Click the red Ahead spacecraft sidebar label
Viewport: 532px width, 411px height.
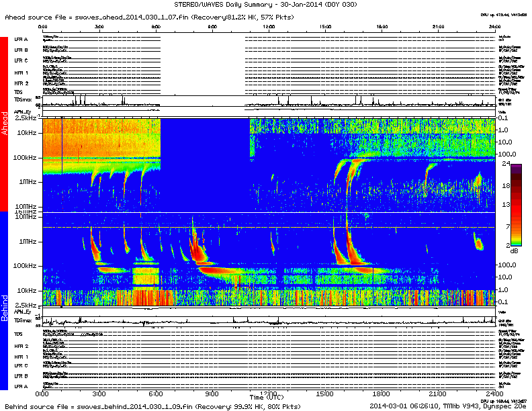[4, 124]
